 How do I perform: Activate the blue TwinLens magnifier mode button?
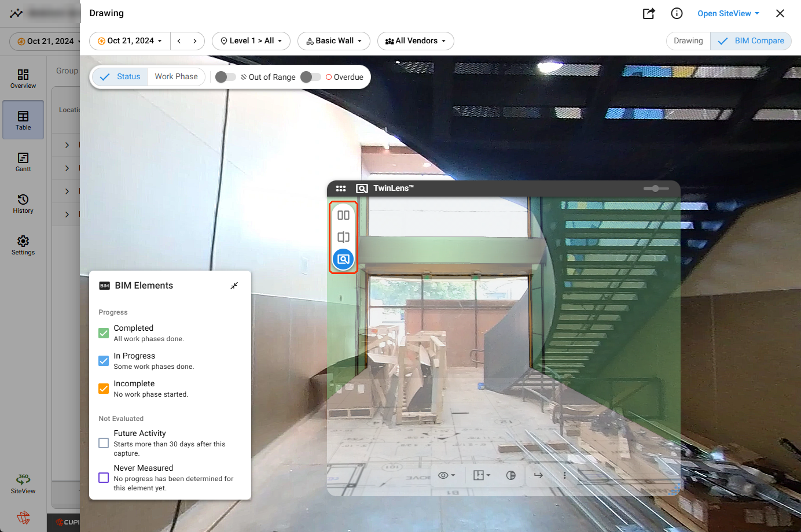pos(343,259)
